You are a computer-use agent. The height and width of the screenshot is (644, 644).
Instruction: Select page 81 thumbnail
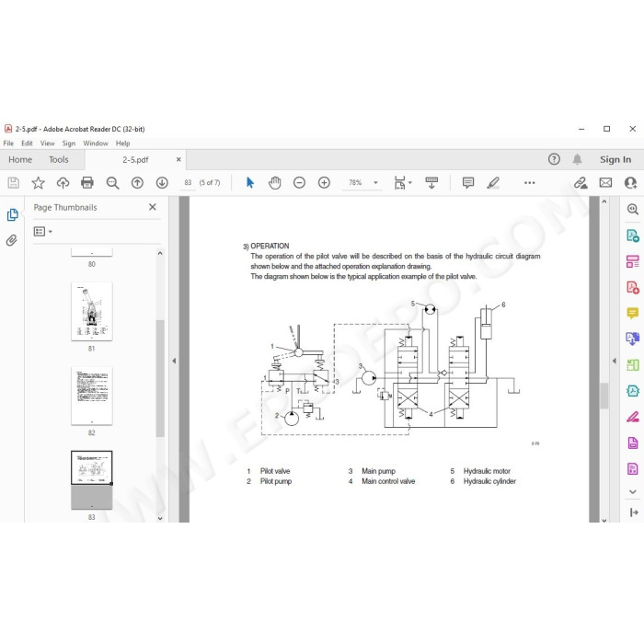92,311
